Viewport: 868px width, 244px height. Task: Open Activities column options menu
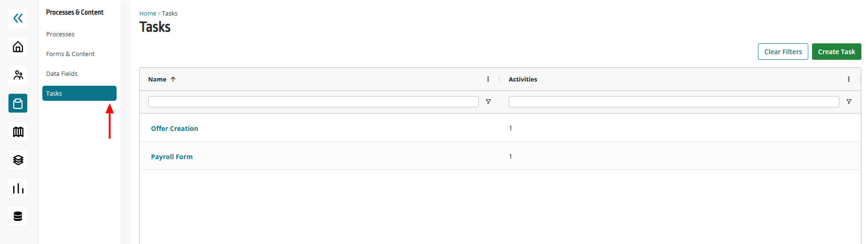[849, 79]
